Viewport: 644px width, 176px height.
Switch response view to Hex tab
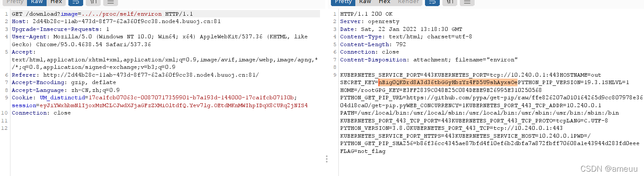[x=384, y=2]
